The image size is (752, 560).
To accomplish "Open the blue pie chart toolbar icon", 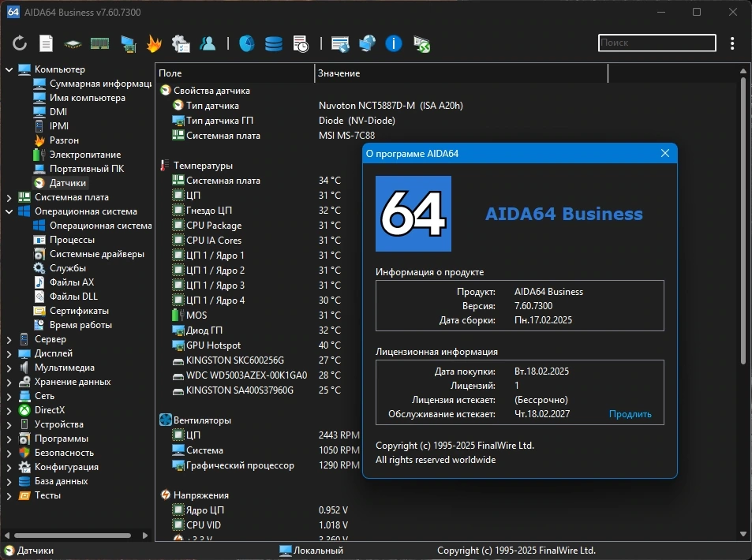I will (x=247, y=43).
